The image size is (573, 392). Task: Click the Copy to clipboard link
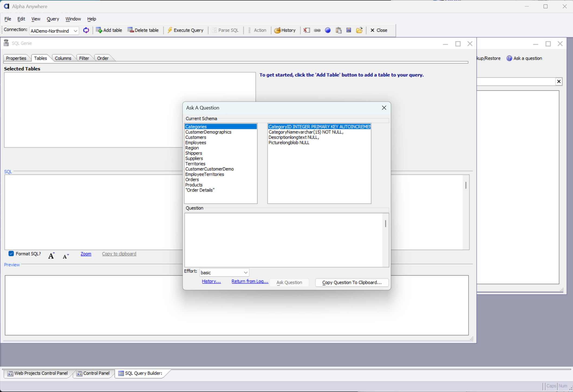click(119, 254)
